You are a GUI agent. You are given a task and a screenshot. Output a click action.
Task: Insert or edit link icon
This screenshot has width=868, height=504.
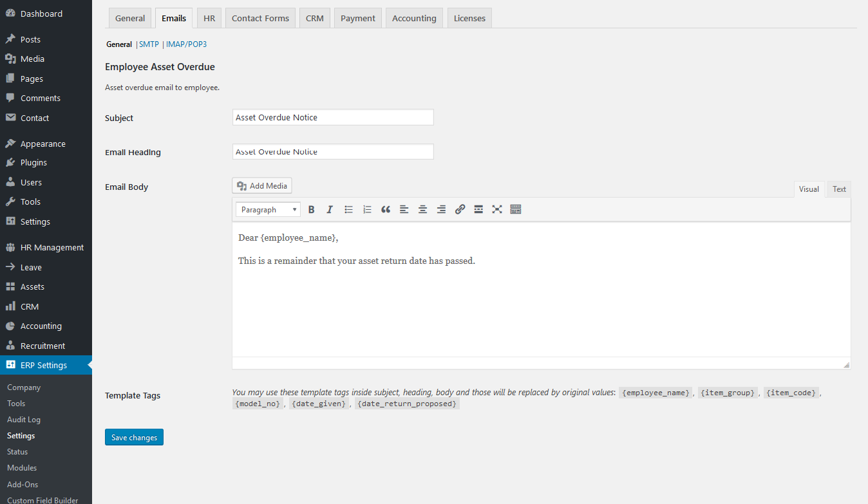460,209
